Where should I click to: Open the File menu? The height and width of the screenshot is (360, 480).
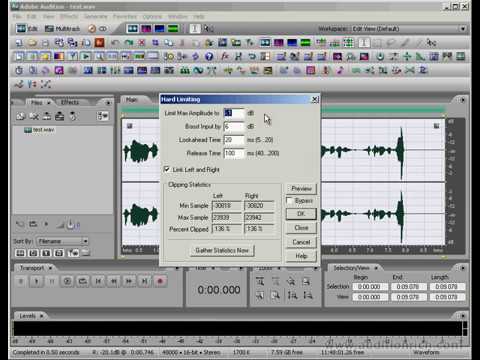pyautogui.click(x=17, y=16)
